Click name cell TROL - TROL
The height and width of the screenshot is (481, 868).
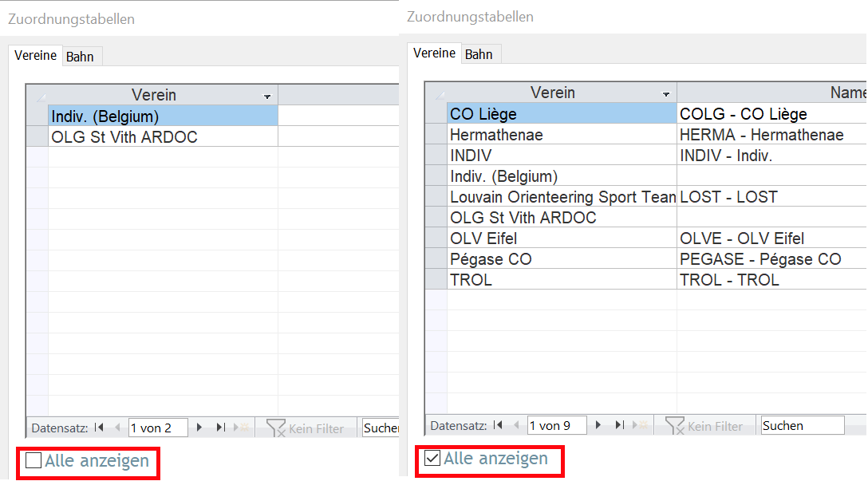[772, 280]
